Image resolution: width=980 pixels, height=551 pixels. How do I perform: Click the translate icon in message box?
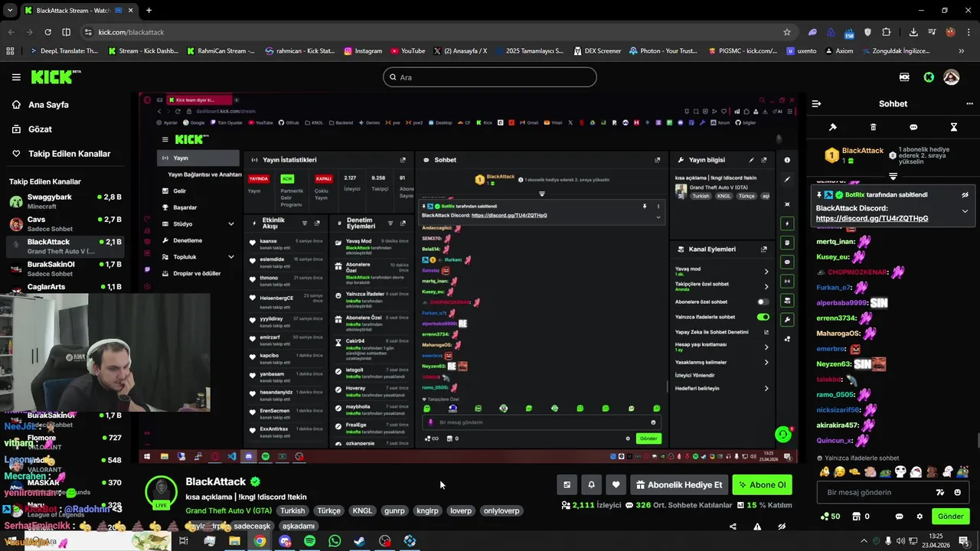940,492
